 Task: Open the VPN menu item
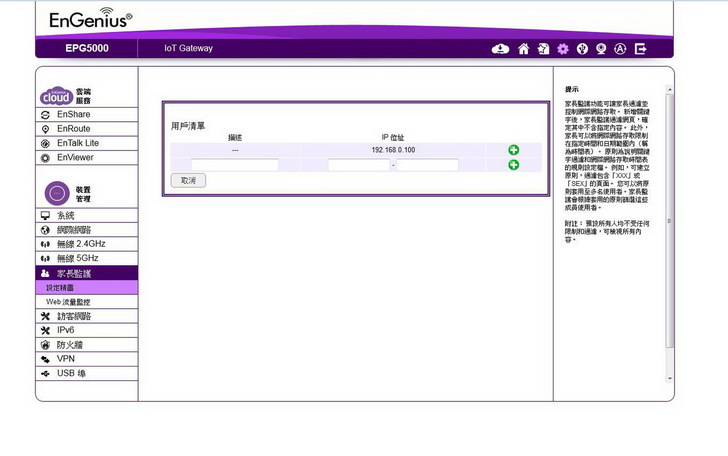point(86,359)
